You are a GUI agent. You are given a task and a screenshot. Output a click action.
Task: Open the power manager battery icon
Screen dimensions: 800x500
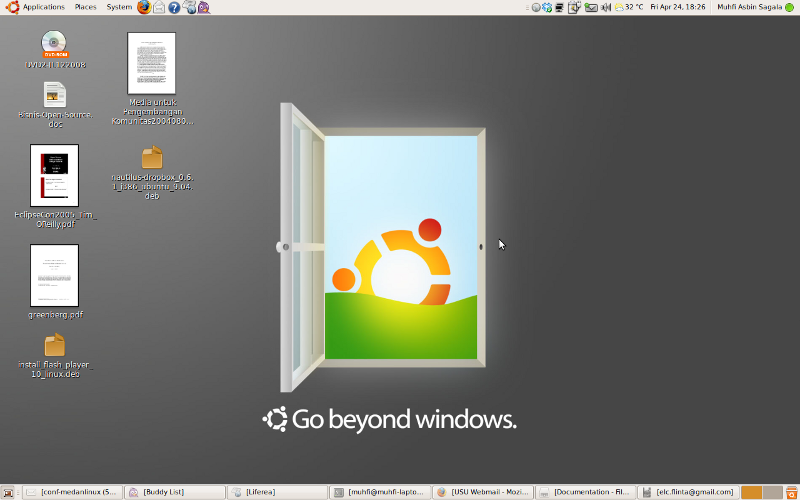coord(574,7)
